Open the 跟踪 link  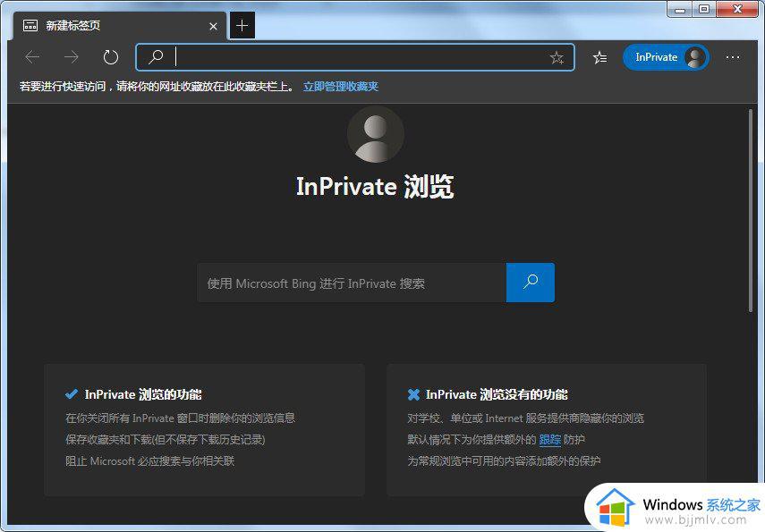(550, 439)
